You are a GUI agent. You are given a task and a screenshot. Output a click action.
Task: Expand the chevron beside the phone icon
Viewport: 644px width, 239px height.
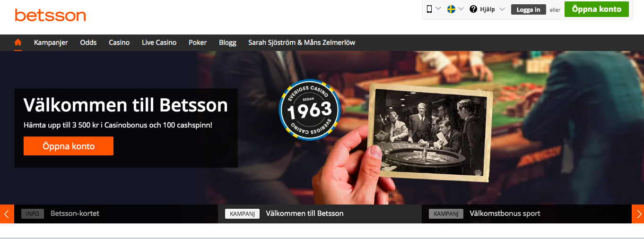coord(438,9)
